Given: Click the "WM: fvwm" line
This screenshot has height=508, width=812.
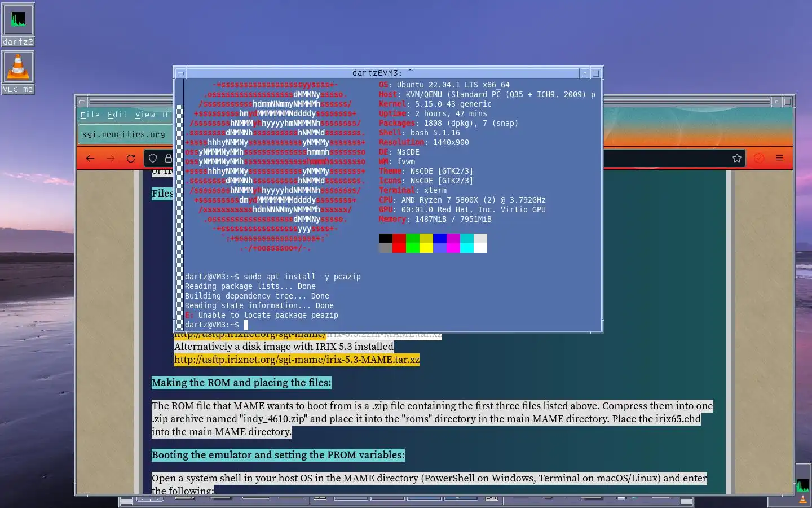Looking at the screenshot, I should click(x=397, y=161).
